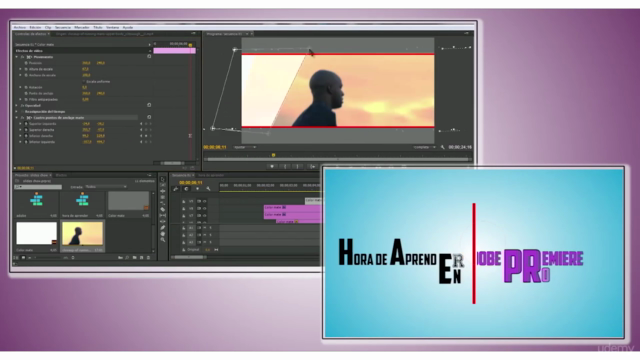Select the Razor tool
Screen dimensions: 640x360
[162, 209]
